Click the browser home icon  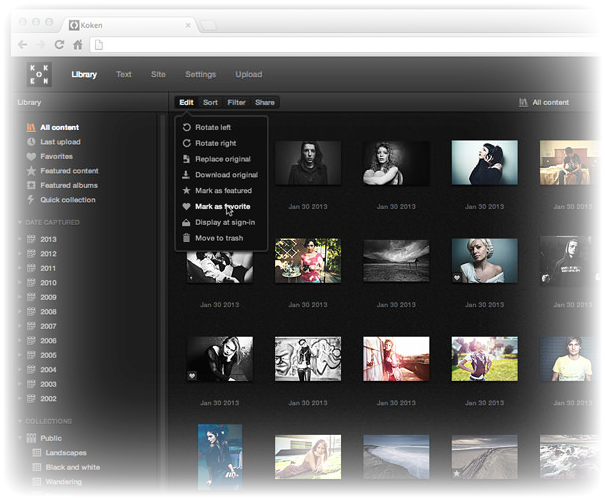pyautogui.click(x=78, y=45)
